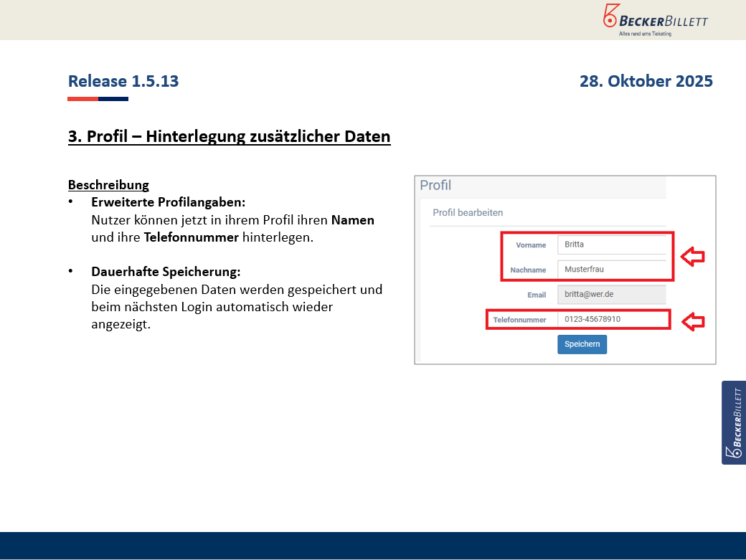The height and width of the screenshot is (560, 746).
Task: Click the 'Dauerhafte Speicherung:' bullet title
Action: coord(166,272)
